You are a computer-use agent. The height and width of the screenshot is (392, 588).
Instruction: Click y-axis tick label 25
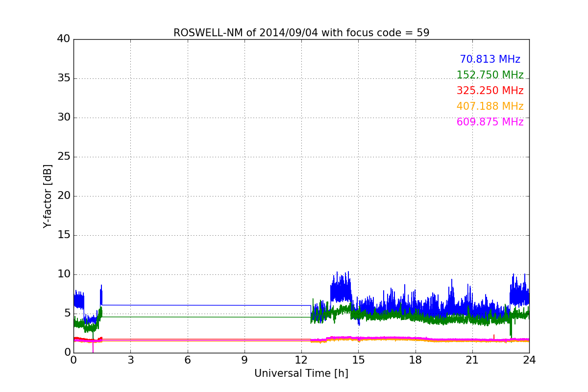(64, 157)
